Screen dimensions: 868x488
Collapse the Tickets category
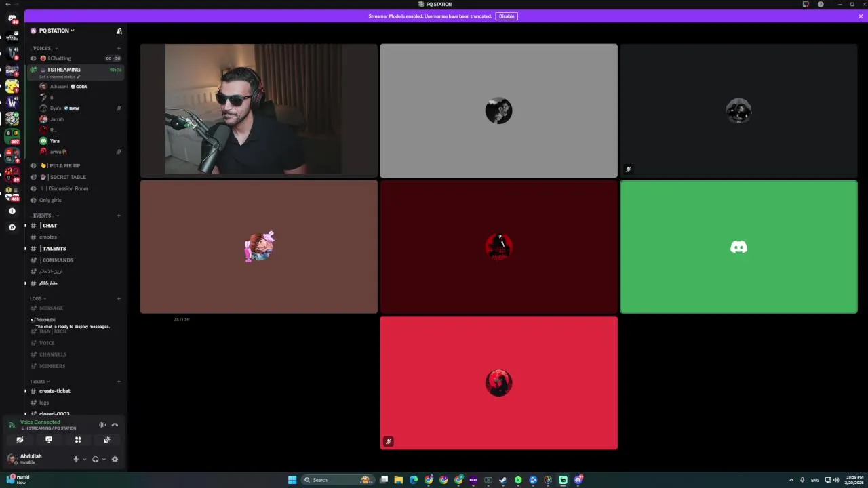coord(39,381)
